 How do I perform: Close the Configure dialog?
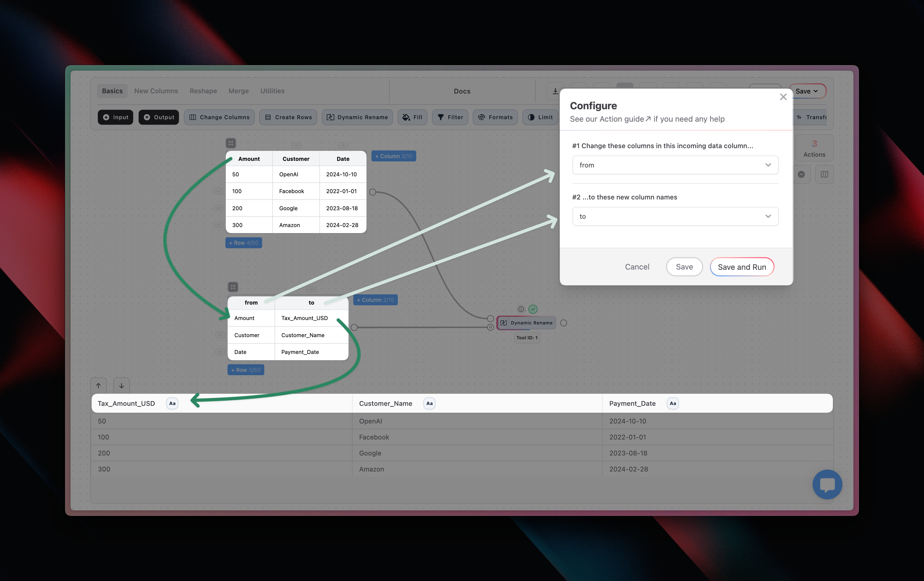[783, 97]
